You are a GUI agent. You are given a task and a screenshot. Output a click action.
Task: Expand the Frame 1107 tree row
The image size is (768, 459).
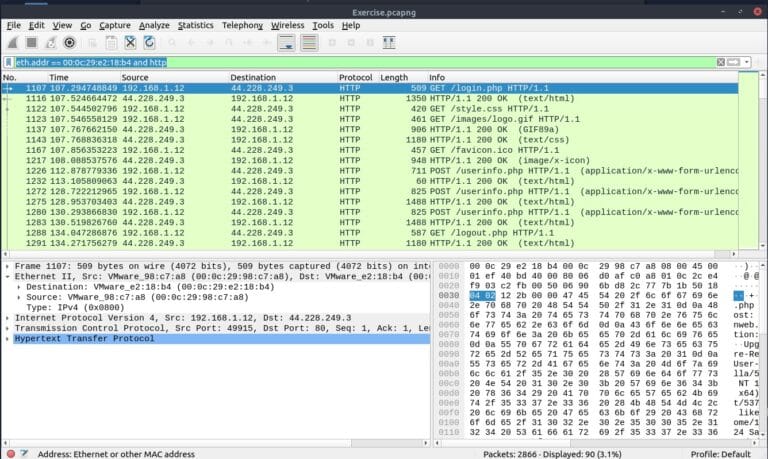[7, 266]
